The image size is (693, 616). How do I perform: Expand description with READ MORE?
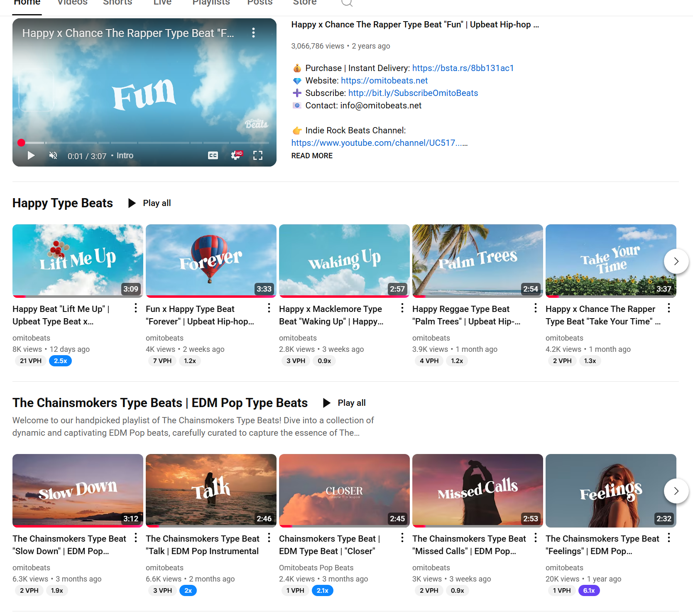tap(312, 156)
